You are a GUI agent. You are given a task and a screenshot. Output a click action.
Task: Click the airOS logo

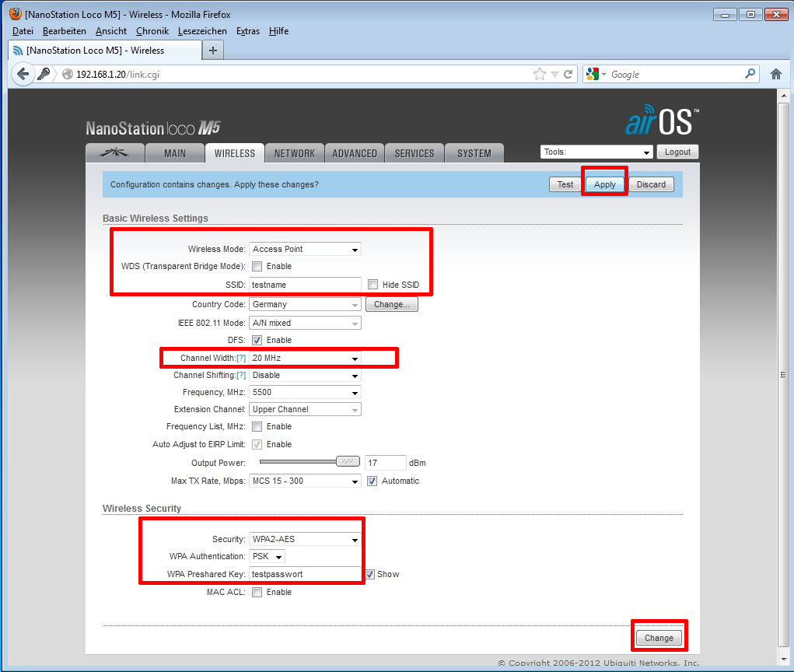pos(661,121)
